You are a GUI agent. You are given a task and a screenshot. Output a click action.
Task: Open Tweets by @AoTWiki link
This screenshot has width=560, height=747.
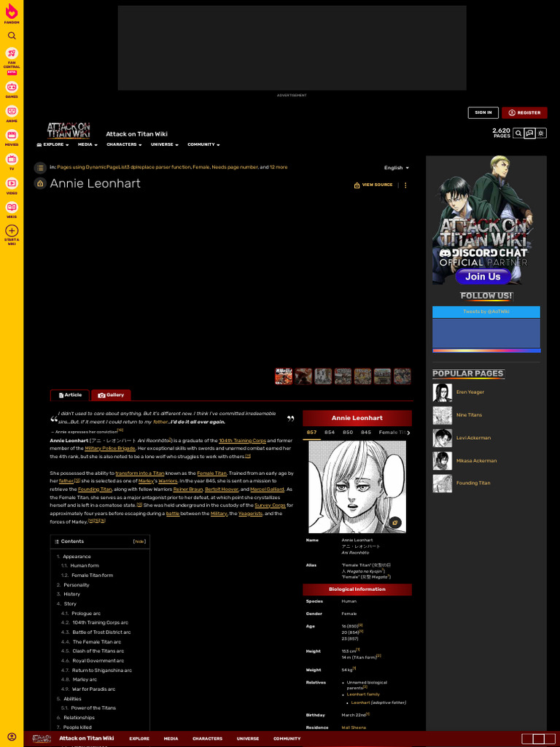(x=486, y=311)
